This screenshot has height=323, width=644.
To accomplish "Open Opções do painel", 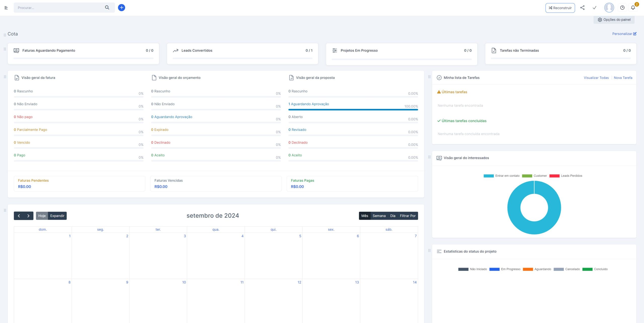I will 614,20.
